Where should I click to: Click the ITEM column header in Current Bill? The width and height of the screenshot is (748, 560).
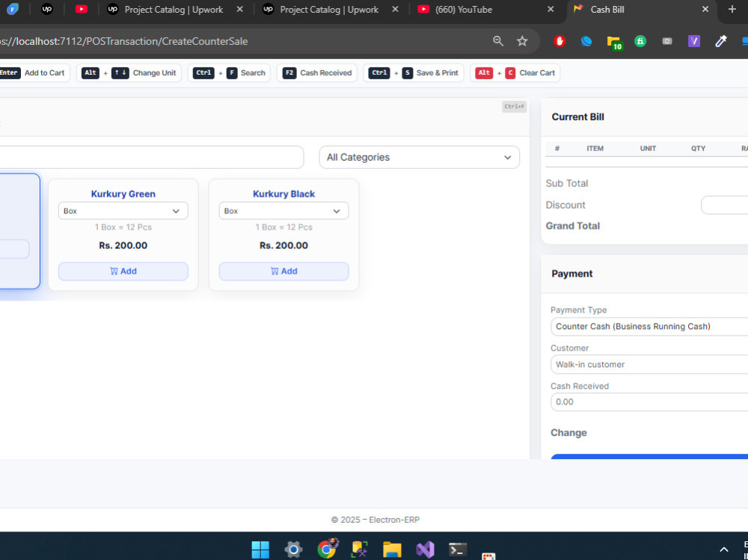595,148
